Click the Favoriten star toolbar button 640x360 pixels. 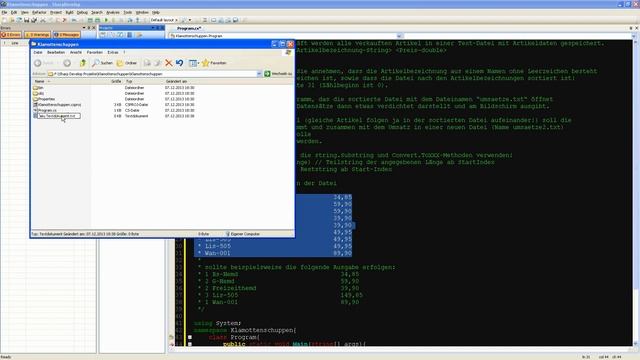pyautogui.click(x=214, y=63)
